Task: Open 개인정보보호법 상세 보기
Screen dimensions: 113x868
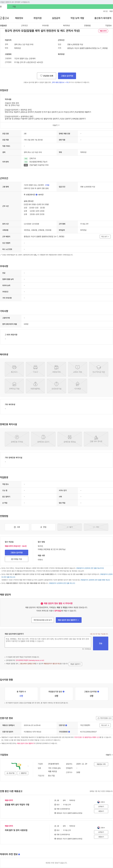Action: [42, 620]
